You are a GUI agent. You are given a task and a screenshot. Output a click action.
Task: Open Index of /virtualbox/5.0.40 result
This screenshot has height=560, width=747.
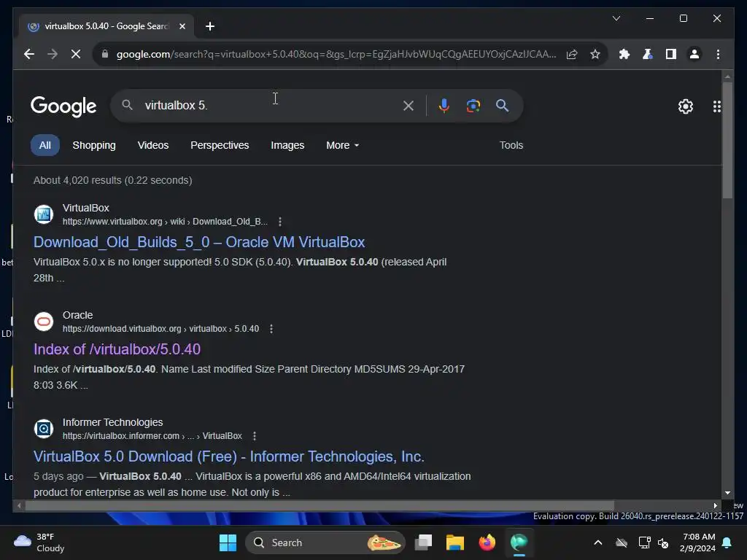point(117,349)
